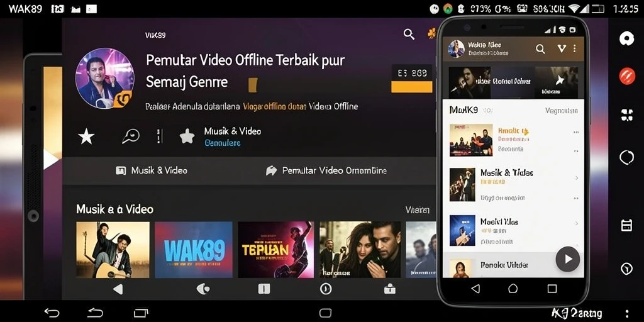
Task: Tap the system back arrow at bottom left
Action: coord(52,313)
